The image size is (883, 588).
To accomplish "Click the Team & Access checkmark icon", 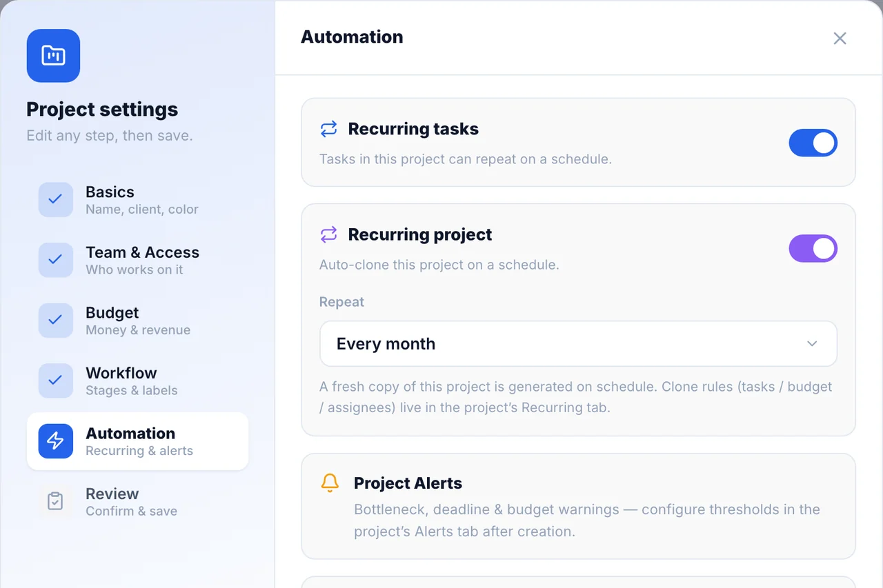I will tap(55, 260).
